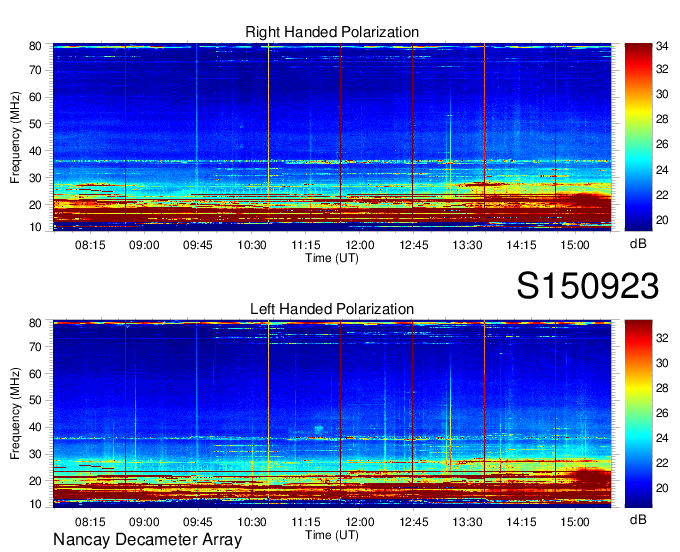Click 11:15 time tick on Right Handed plot

(x=306, y=245)
